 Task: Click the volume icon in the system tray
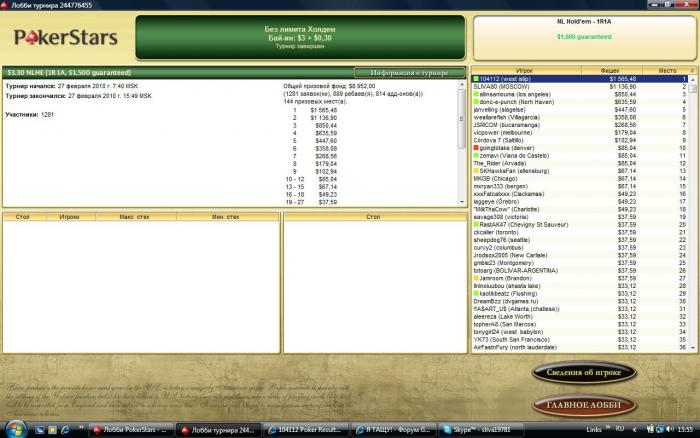coord(670,430)
